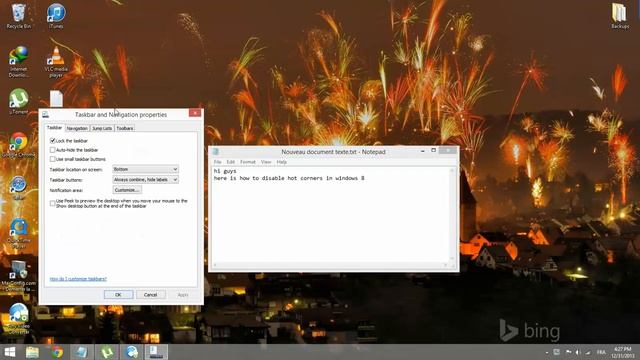The image size is (640, 360).
Task: Open the globe app on the taskbar
Action: [131, 352]
